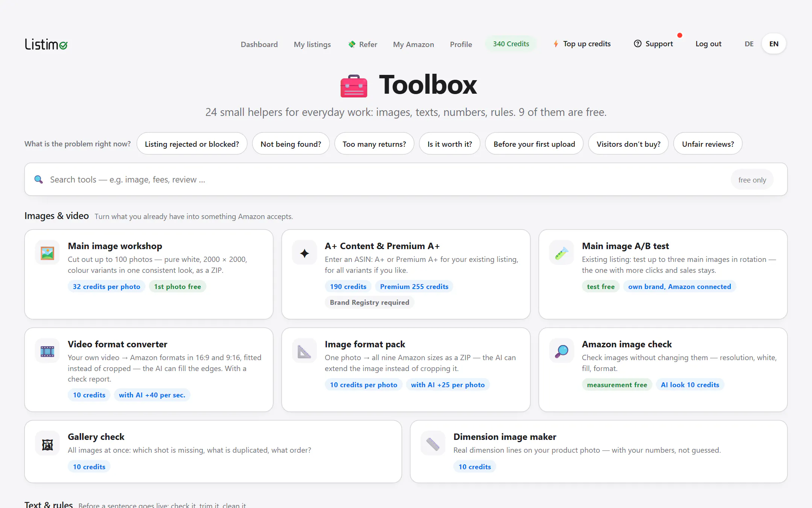Filter by Listing rejected or blocked?
Viewport: 812px width, 508px height.
click(x=192, y=144)
